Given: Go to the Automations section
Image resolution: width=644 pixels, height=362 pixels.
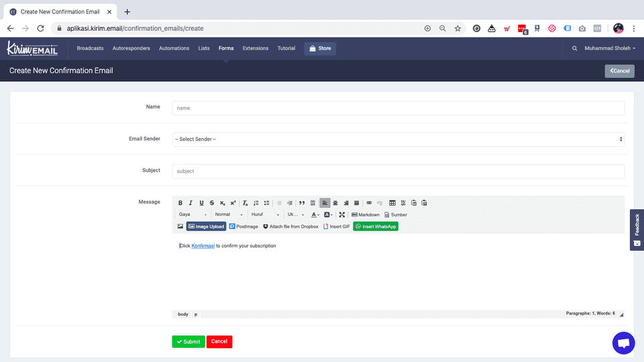Looking at the screenshot, I should pyautogui.click(x=174, y=48).
